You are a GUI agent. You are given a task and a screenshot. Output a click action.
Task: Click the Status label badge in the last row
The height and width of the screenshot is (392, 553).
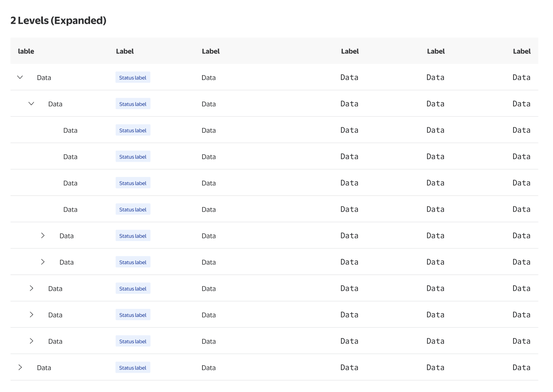point(133,367)
